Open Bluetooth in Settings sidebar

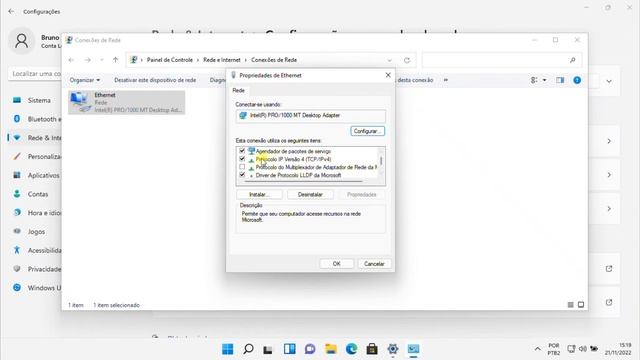pos(35,119)
